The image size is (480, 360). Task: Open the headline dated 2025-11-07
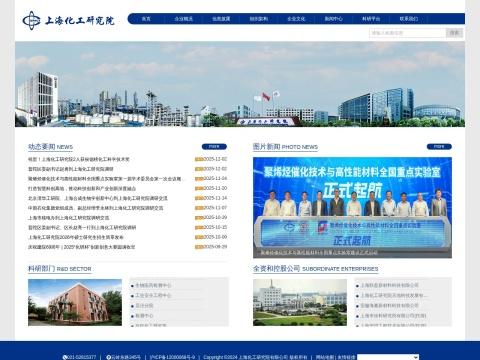pos(96,208)
